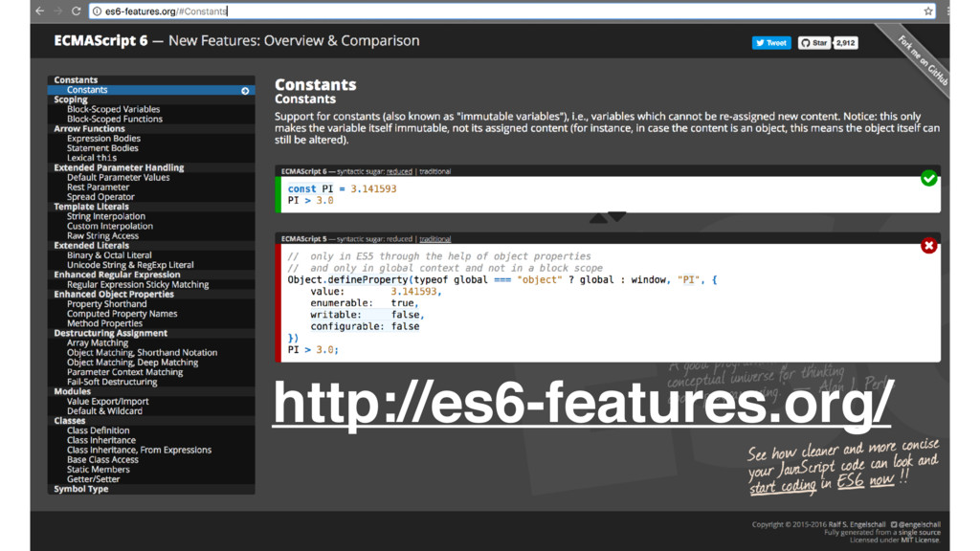Open Class Inheritance in the sidebar
Screen dimensions: 980x551
tap(101, 440)
